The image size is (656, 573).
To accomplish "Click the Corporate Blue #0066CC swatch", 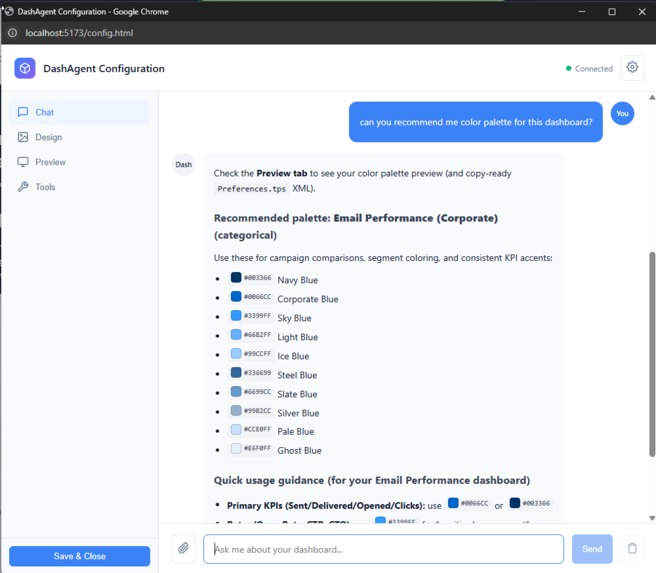I will click(236, 296).
